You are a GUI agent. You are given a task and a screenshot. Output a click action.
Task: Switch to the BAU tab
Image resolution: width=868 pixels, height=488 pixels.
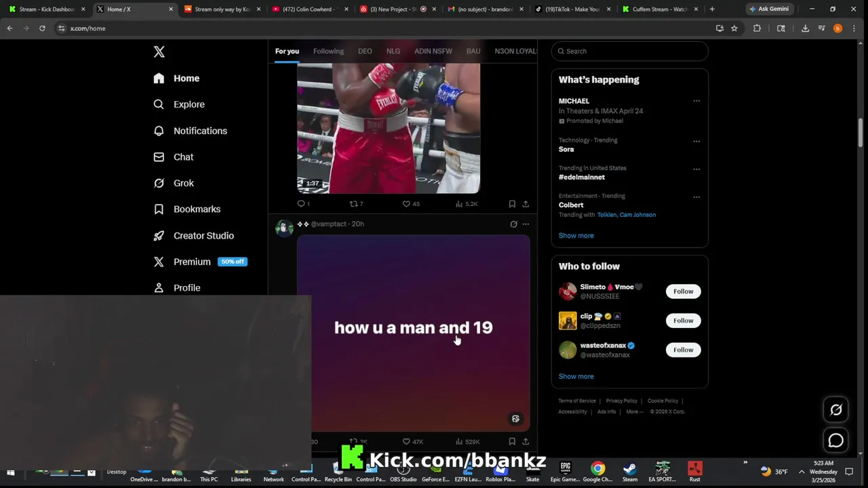[473, 51]
